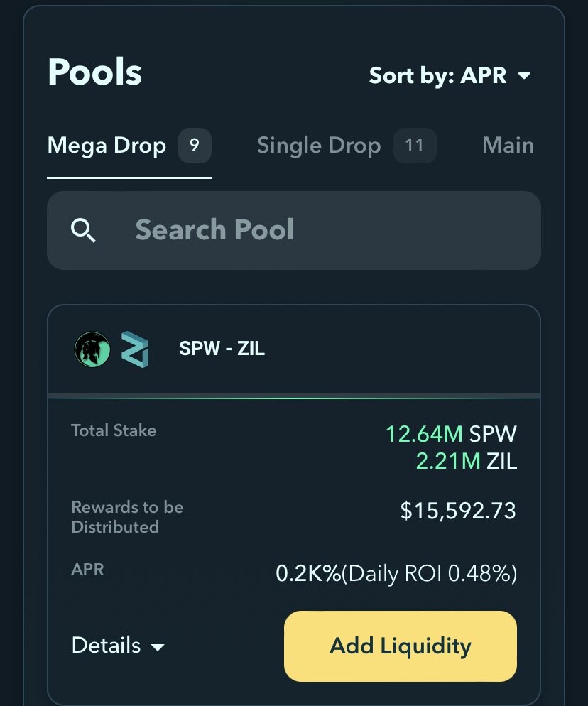Focus the Search Pool input field
The image size is (588, 706).
tap(294, 231)
